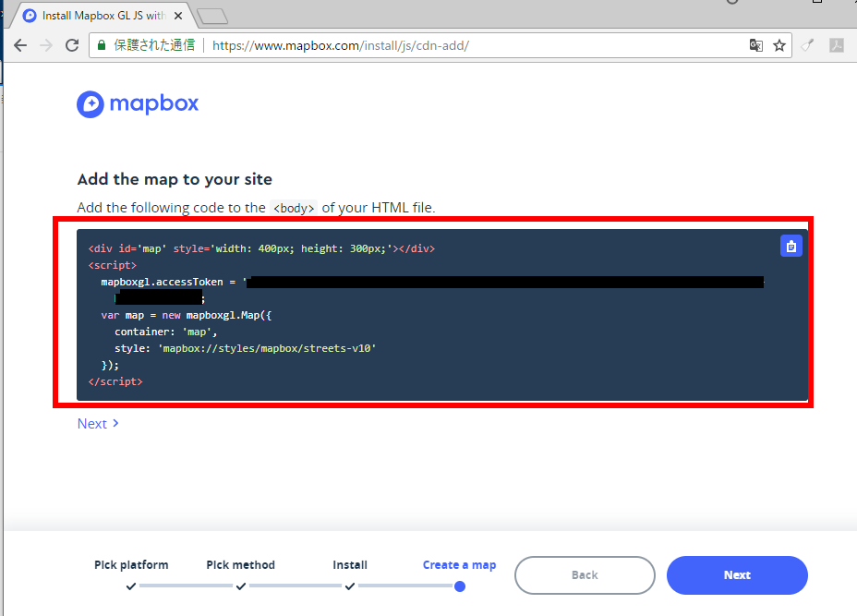857x616 pixels.
Task: Go to Install step
Action: pos(350,564)
